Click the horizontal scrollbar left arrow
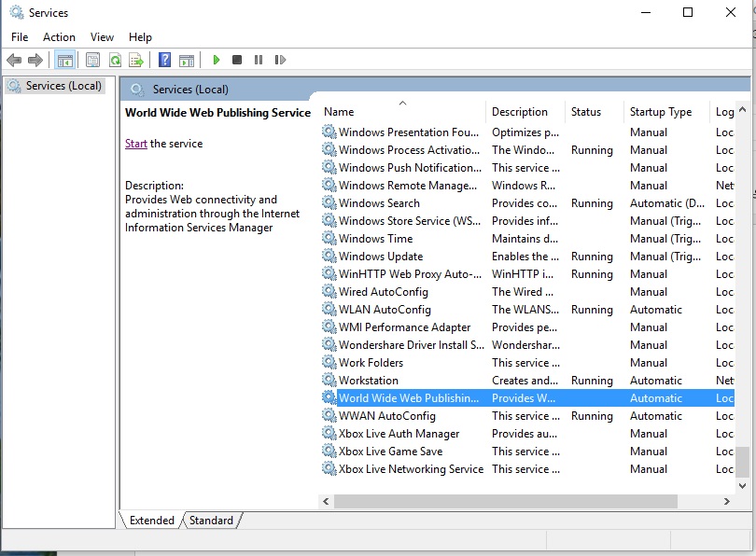Image resolution: width=756 pixels, height=556 pixels. 326,501
